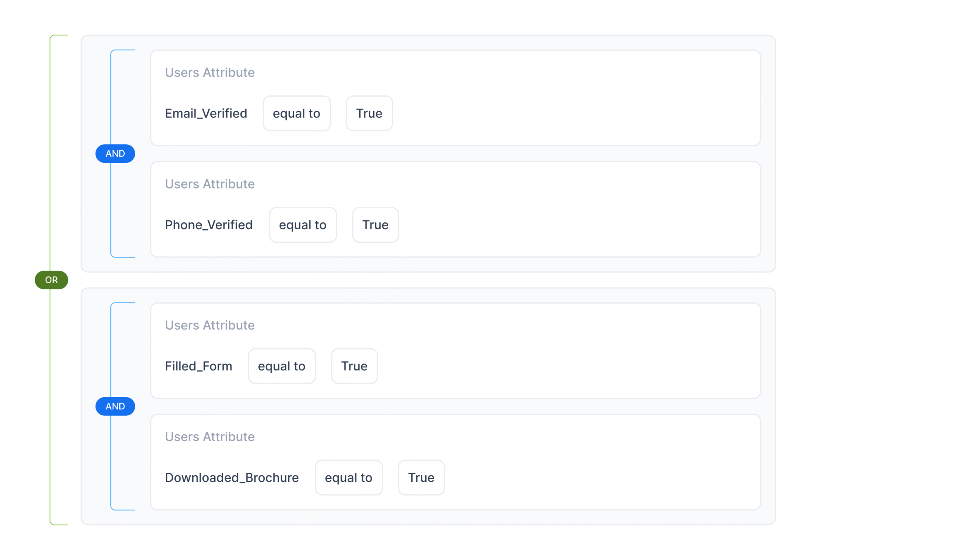
Task: Click the Users Attribute label above Downloaded_Brochure
Action: [210, 437]
